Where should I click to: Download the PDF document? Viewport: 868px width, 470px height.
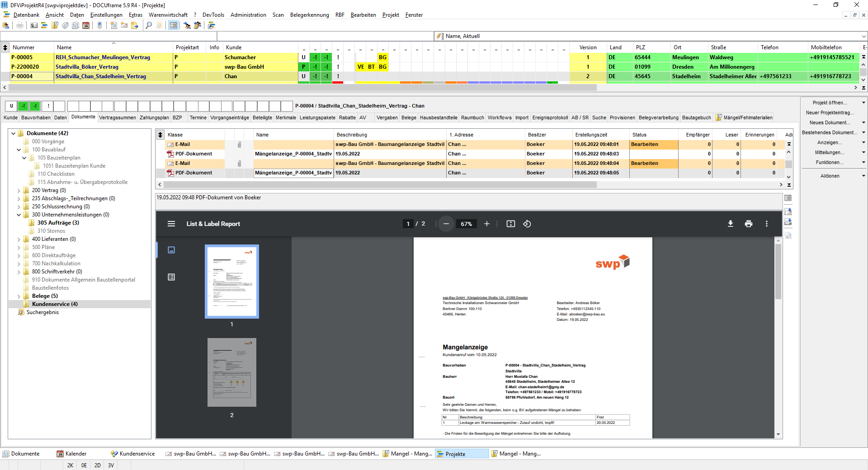coord(731,224)
